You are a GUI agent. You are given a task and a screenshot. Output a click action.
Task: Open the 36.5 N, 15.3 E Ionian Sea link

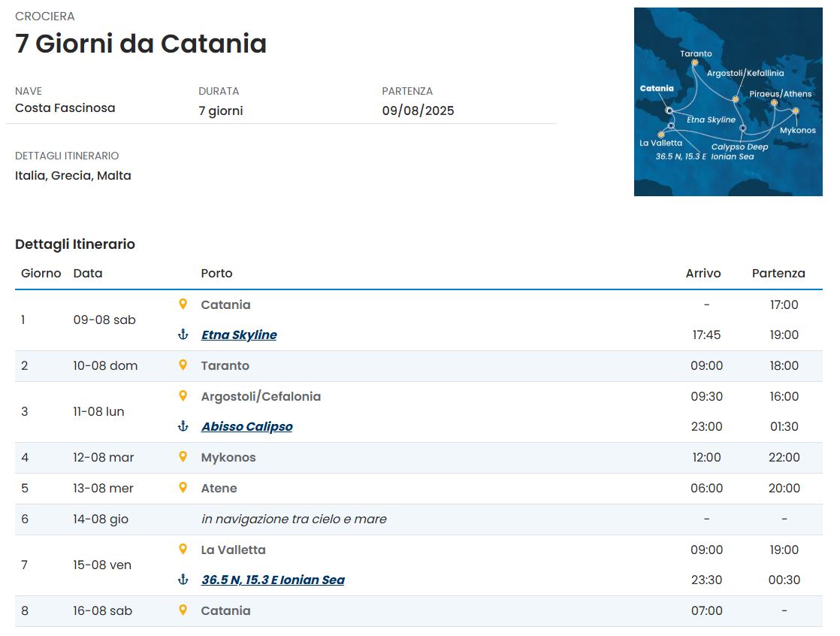coord(273,580)
